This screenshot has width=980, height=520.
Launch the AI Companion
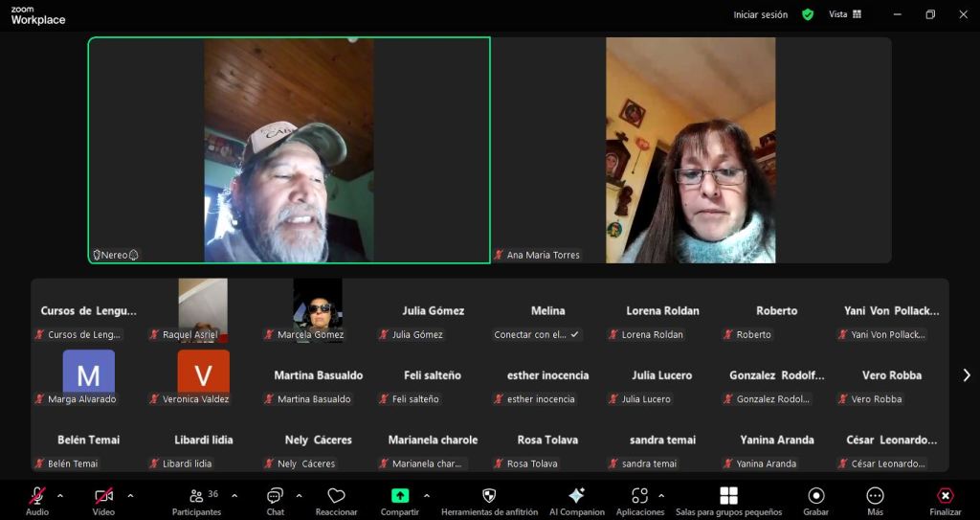click(x=576, y=500)
